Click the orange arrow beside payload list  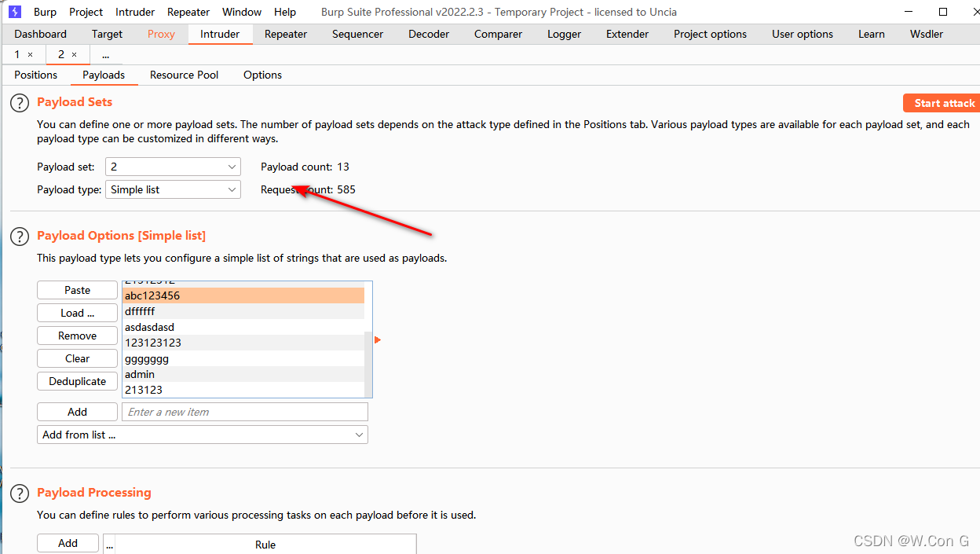[x=378, y=339]
